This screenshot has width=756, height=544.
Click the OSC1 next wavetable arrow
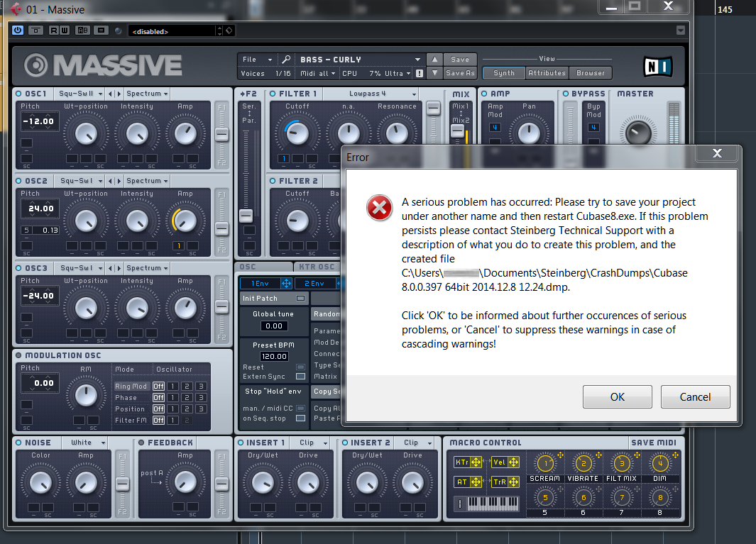coord(119,94)
